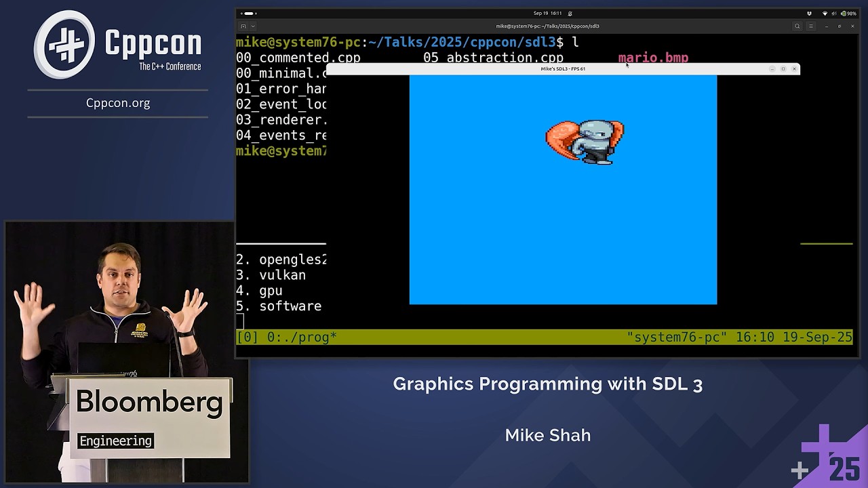The image size is (868, 488).
Task: Click the volume speaker icon
Action: pos(834,14)
